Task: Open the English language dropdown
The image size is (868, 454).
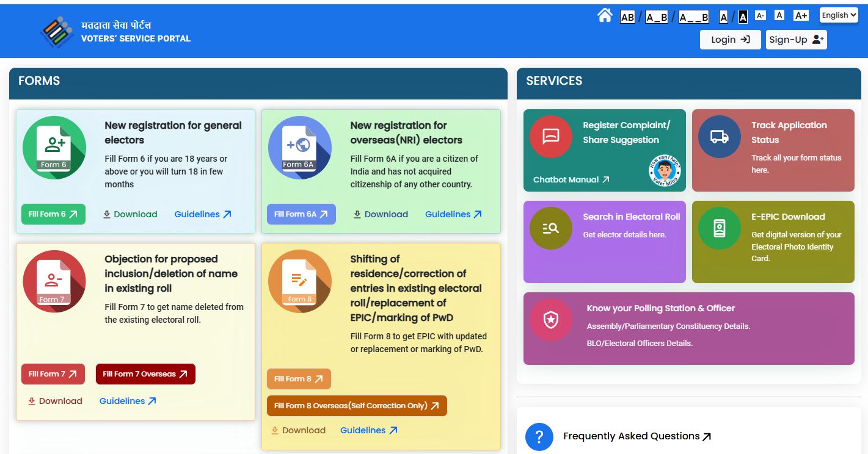Action: pyautogui.click(x=839, y=15)
